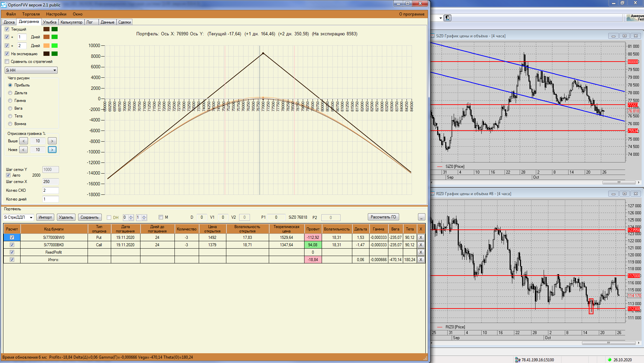Viewport: 644px width, 363px height.
Task: Switch to the Калькулятор tab
Action: point(71,22)
